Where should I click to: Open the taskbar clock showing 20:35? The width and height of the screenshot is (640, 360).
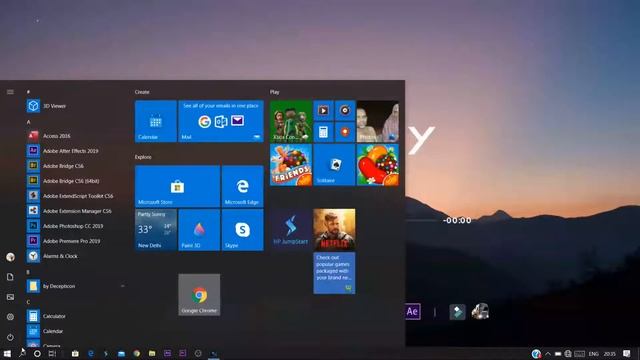[610, 354]
